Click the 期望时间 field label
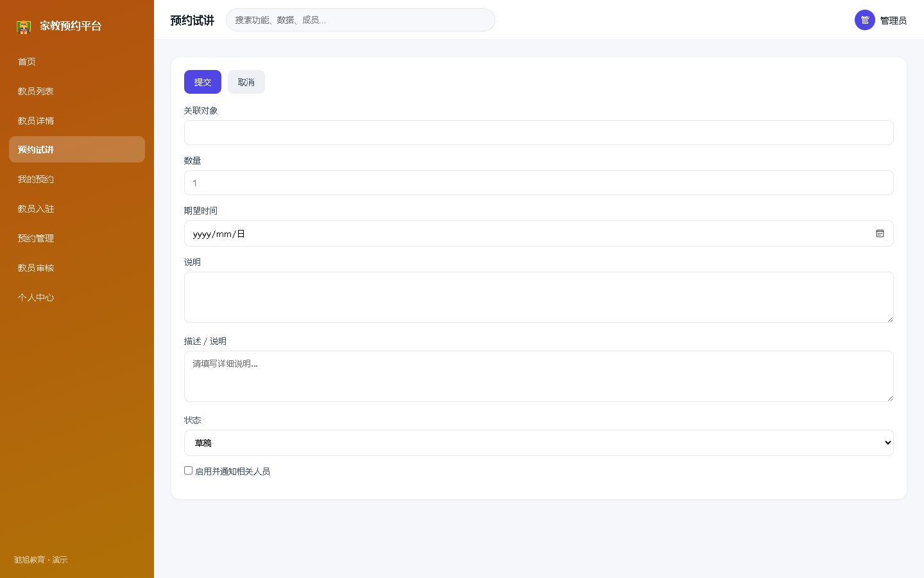The width and height of the screenshot is (924, 578). 201,211
